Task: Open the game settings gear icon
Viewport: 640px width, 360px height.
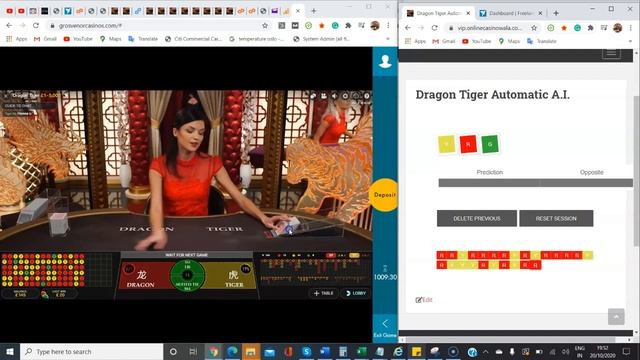Action: click(x=345, y=96)
